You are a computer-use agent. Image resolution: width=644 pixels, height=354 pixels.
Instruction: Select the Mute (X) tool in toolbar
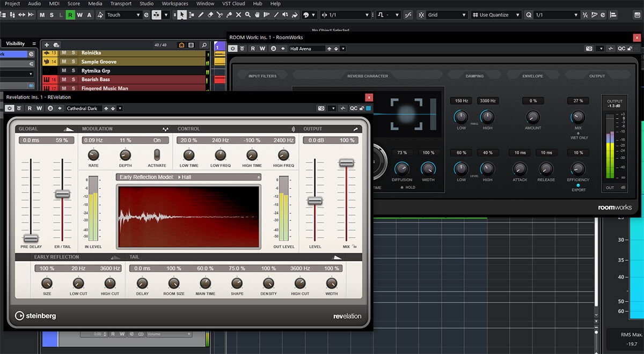point(239,15)
